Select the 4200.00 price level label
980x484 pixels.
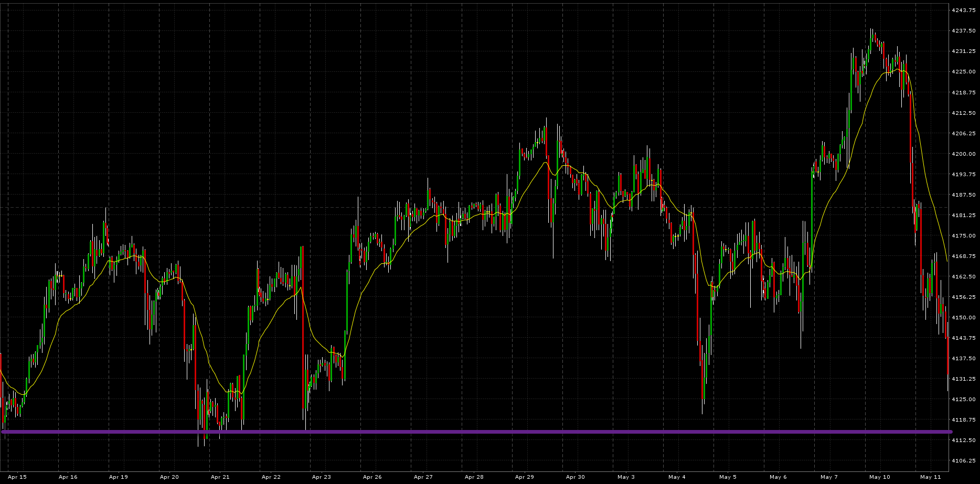pyautogui.click(x=963, y=154)
